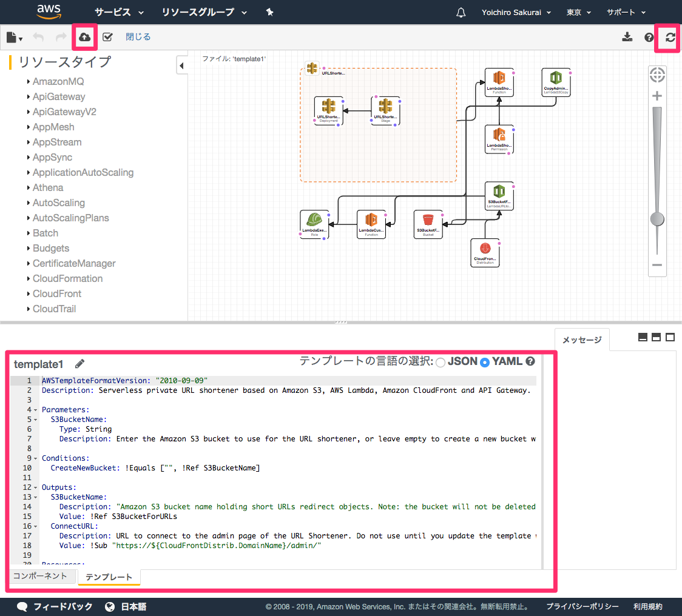The height and width of the screenshot is (616, 682).
Task: Click the pencil icon beside template1
Action: [79, 364]
